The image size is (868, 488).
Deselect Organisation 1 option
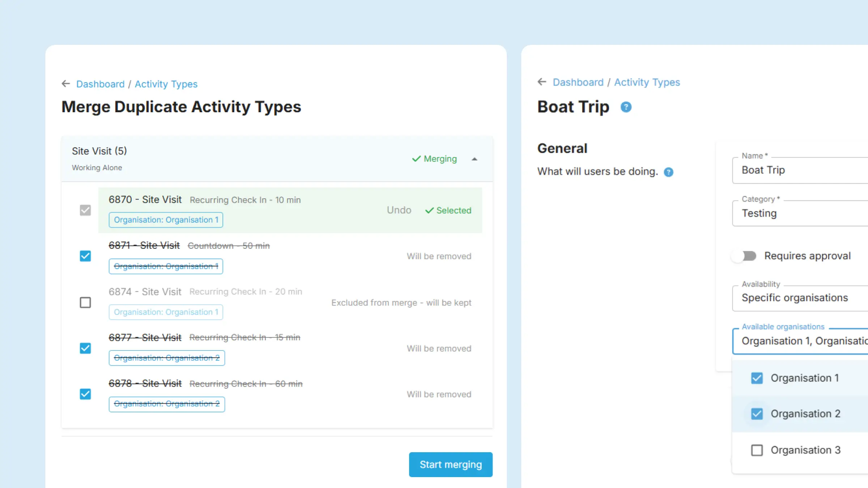[757, 378]
